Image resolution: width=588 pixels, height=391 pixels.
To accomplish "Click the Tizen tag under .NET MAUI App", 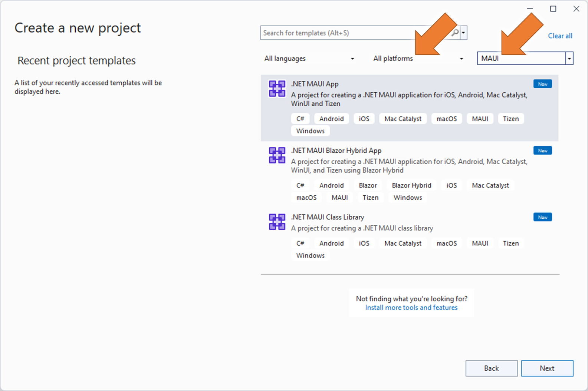I will click(x=511, y=119).
